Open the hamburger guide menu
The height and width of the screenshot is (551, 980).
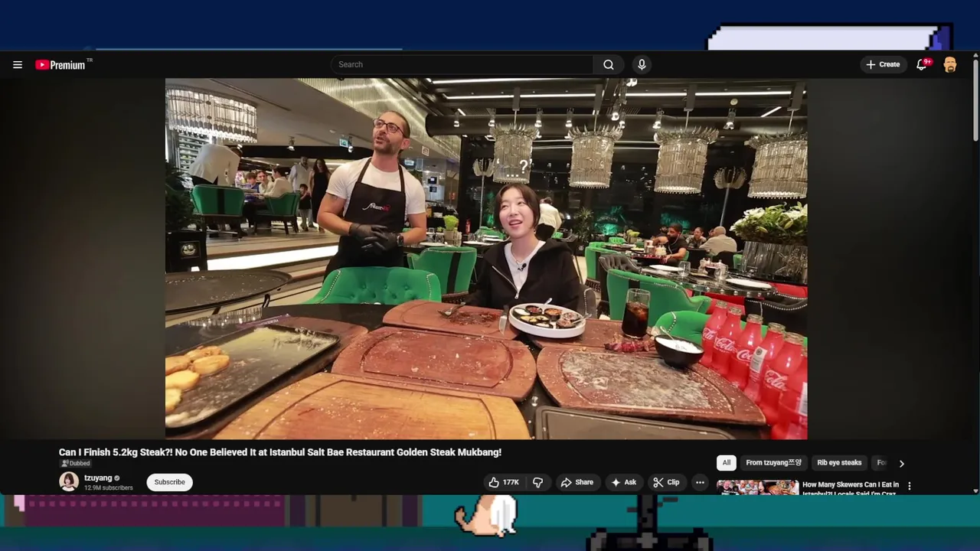tap(18, 65)
